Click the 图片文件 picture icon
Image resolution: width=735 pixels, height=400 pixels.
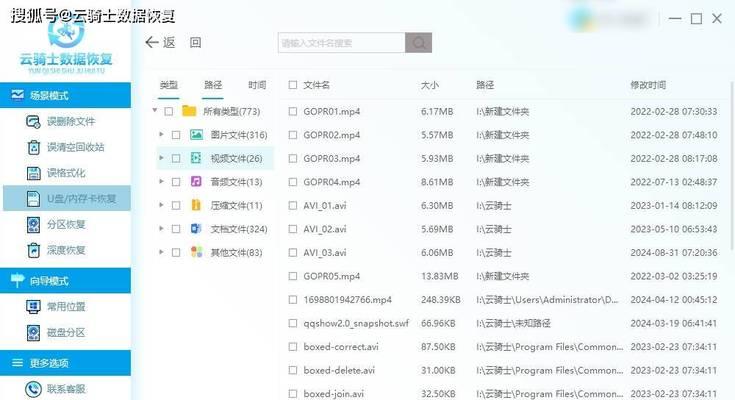[x=196, y=135]
